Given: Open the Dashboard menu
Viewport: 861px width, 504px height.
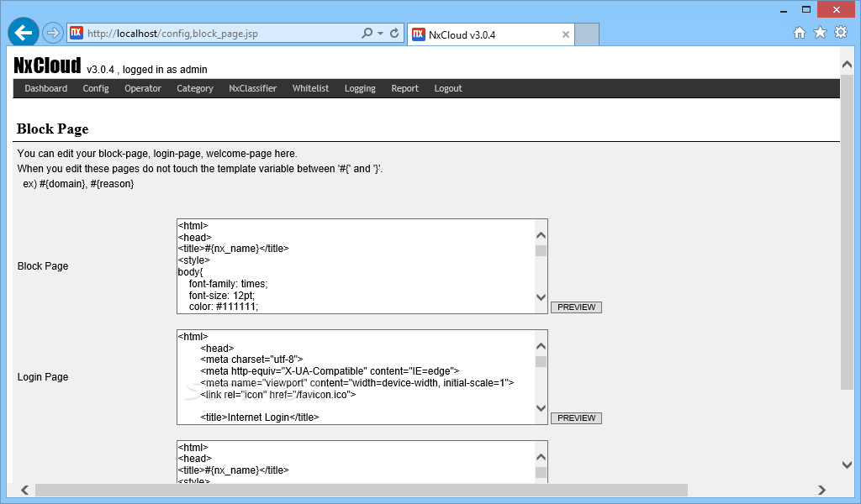Looking at the screenshot, I should pos(45,88).
